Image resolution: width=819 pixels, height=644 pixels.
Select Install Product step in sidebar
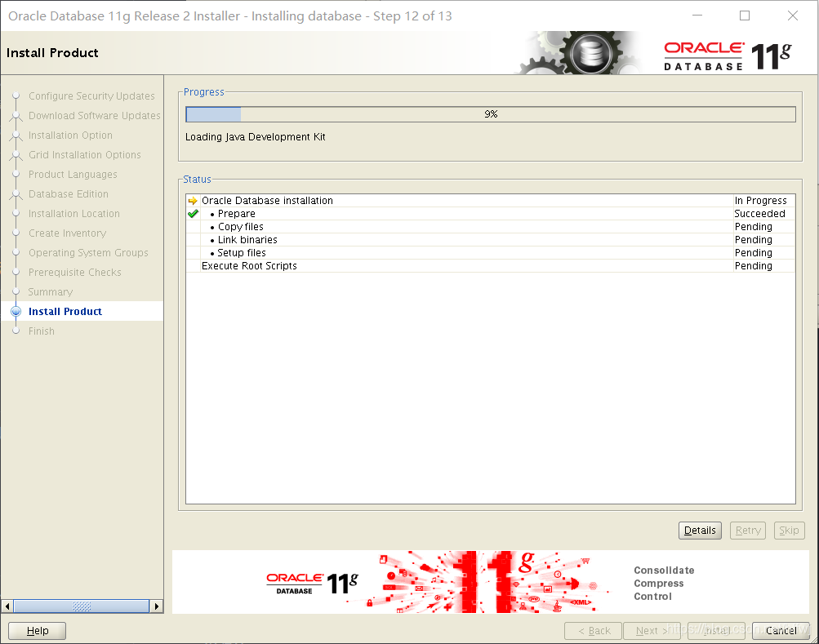[x=65, y=311]
